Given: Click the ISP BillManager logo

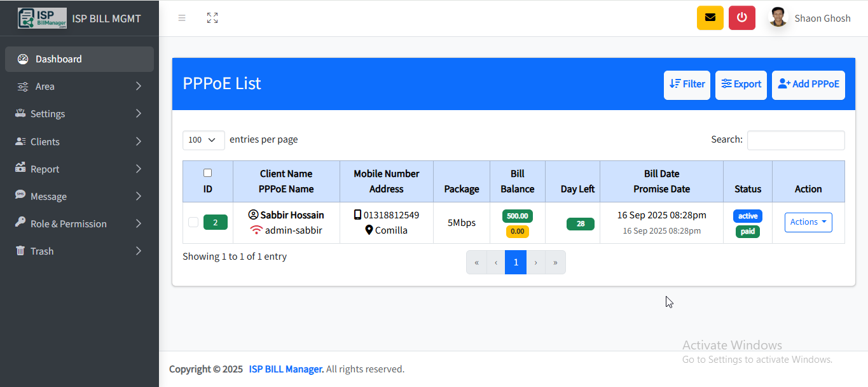Looking at the screenshot, I should click(x=42, y=18).
